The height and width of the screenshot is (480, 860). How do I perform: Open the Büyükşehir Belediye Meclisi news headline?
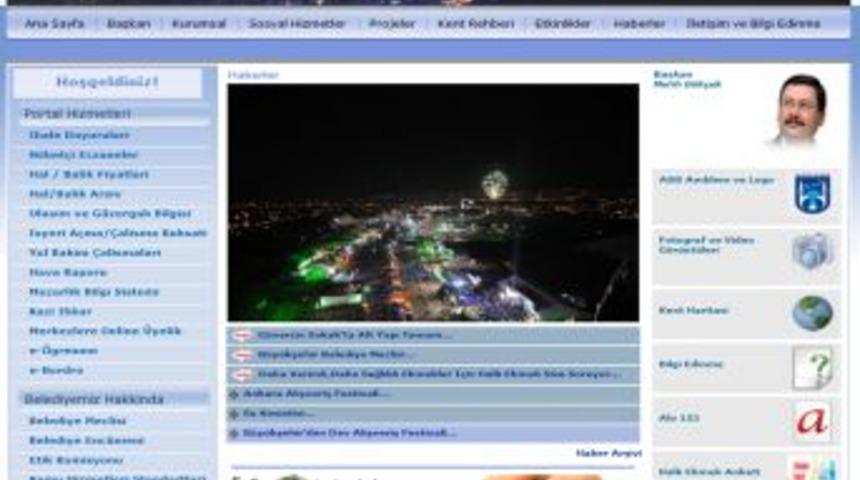pyautogui.click(x=335, y=355)
